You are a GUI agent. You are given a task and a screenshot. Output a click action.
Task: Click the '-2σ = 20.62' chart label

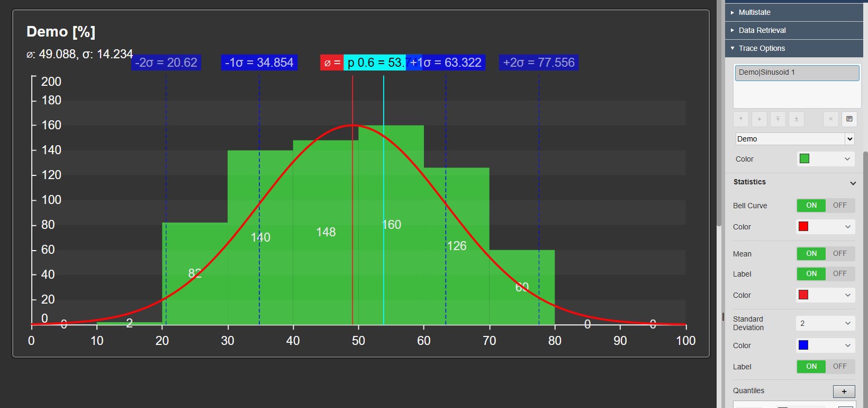(166, 63)
